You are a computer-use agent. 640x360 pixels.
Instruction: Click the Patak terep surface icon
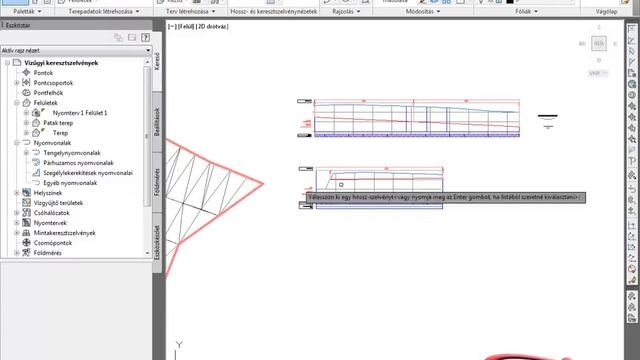[x=36, y=122]
